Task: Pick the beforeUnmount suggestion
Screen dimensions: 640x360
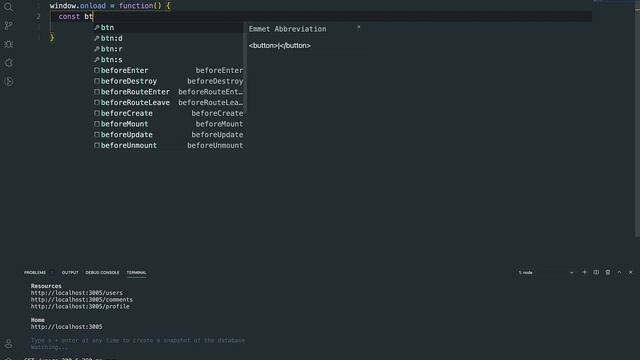Action: [x=168, y=145]
